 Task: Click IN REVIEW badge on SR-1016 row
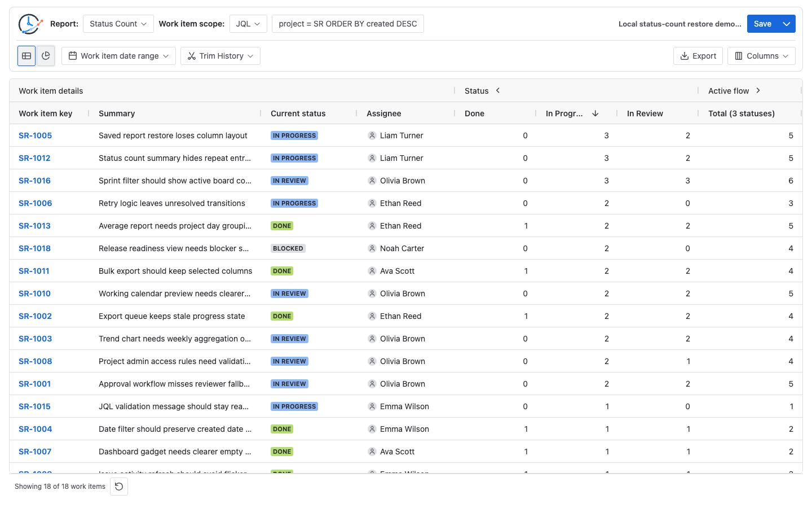click(289, 181)
